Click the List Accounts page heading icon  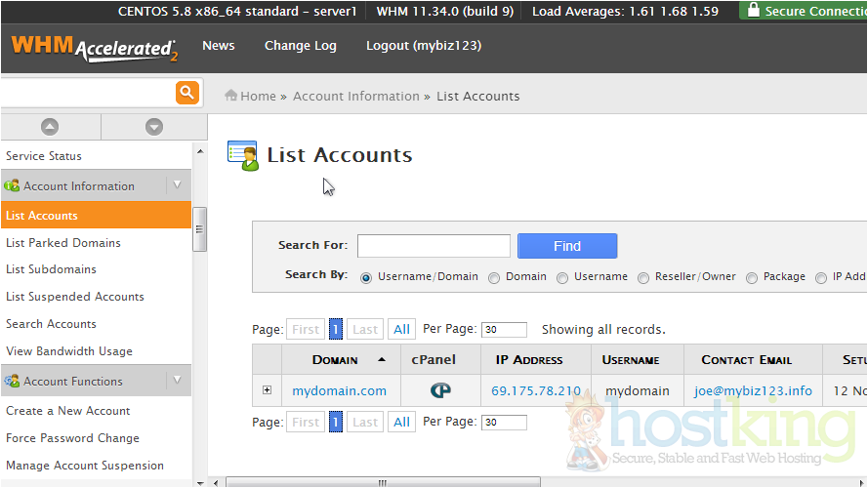click(x=242, y=155)
